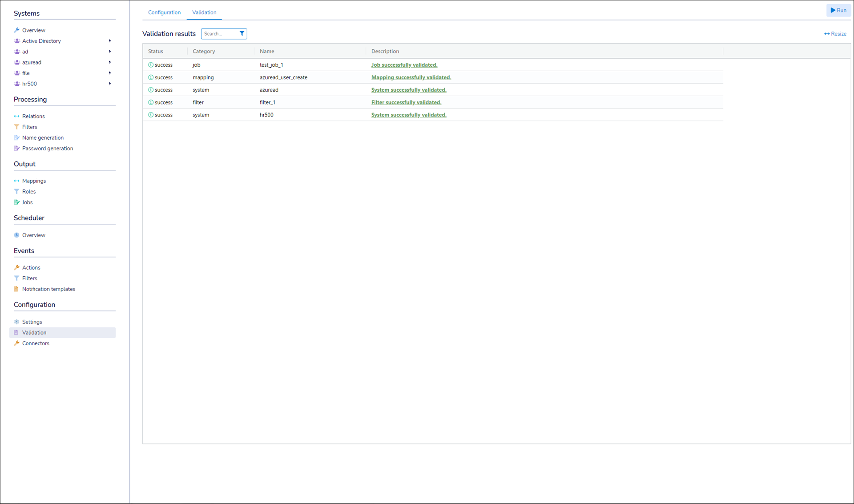The height and width of the screenshot is (504, 854).
Task: Click the Connectors wrench icon
Action: 16,343
